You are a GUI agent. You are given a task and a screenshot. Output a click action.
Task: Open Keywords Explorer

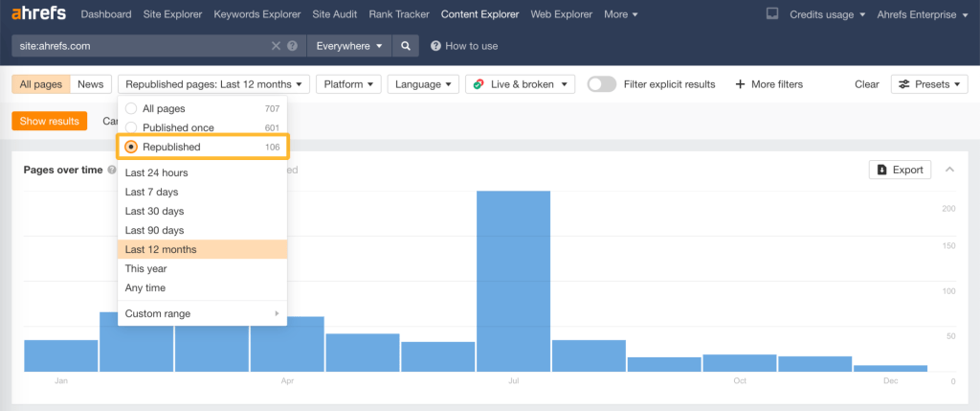point(256,13)
